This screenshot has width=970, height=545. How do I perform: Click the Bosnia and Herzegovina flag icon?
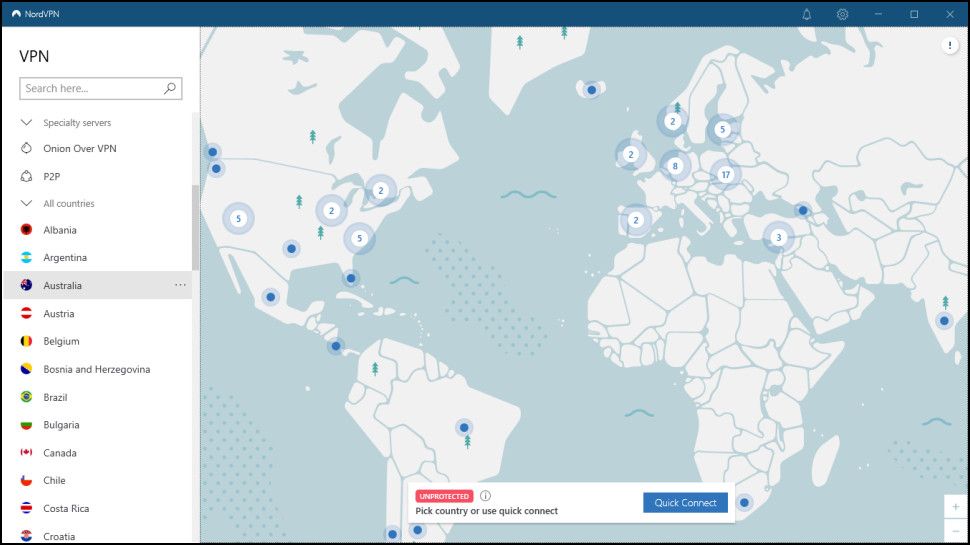pos(26,369)
